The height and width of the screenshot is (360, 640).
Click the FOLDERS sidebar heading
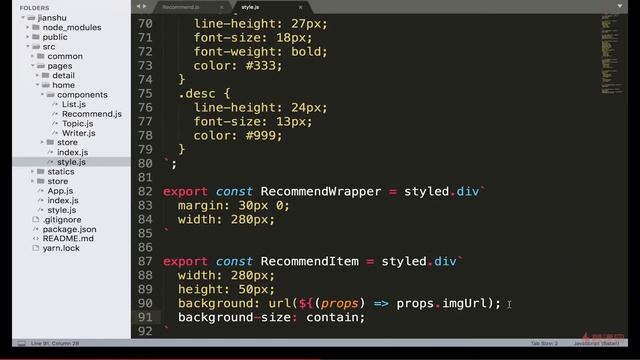pyautogui.click(x=34, y=8)
